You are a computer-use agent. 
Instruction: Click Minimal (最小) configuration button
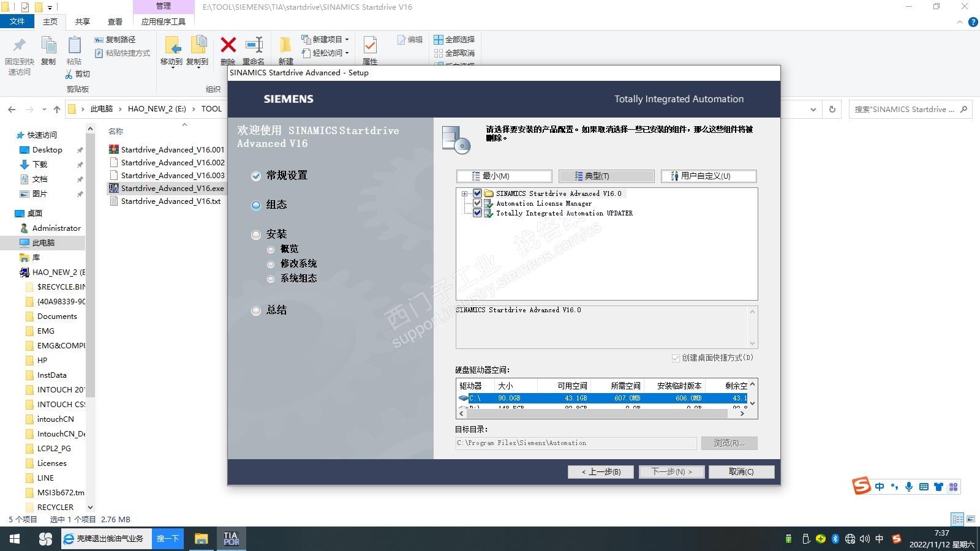click(504, 176)
